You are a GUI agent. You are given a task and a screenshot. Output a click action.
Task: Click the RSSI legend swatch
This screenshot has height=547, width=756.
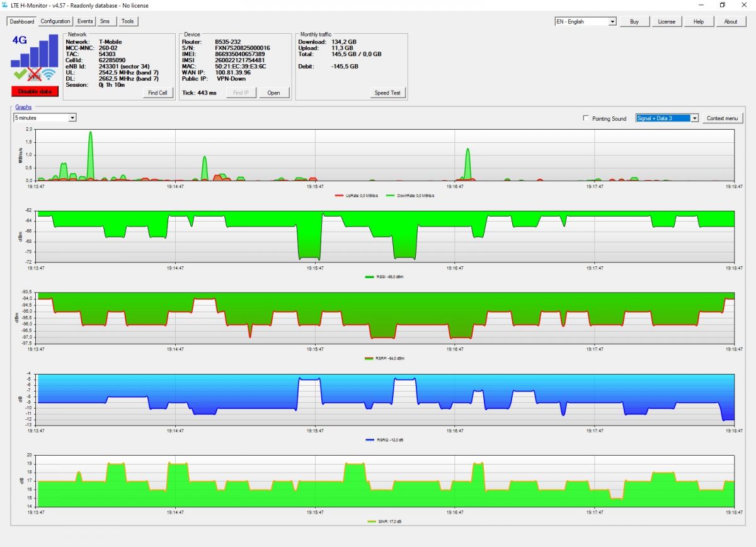click(x=370, y=276)
